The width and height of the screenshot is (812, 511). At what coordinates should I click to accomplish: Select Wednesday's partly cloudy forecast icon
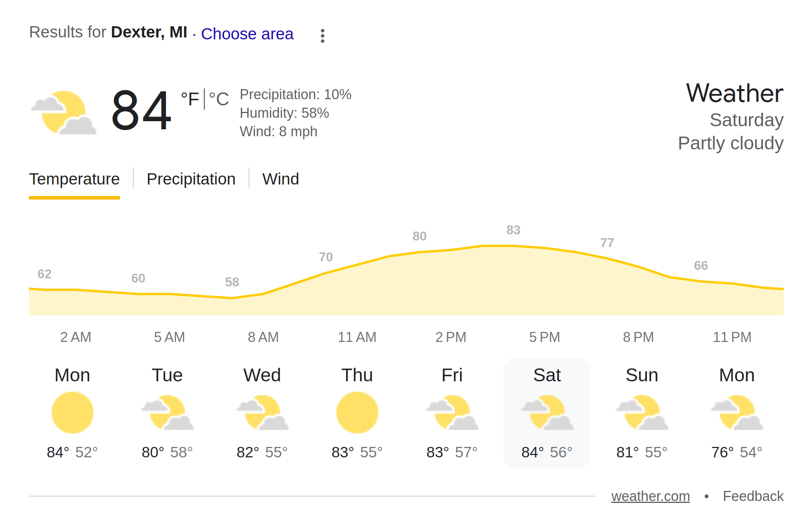(x=262, y=413)
